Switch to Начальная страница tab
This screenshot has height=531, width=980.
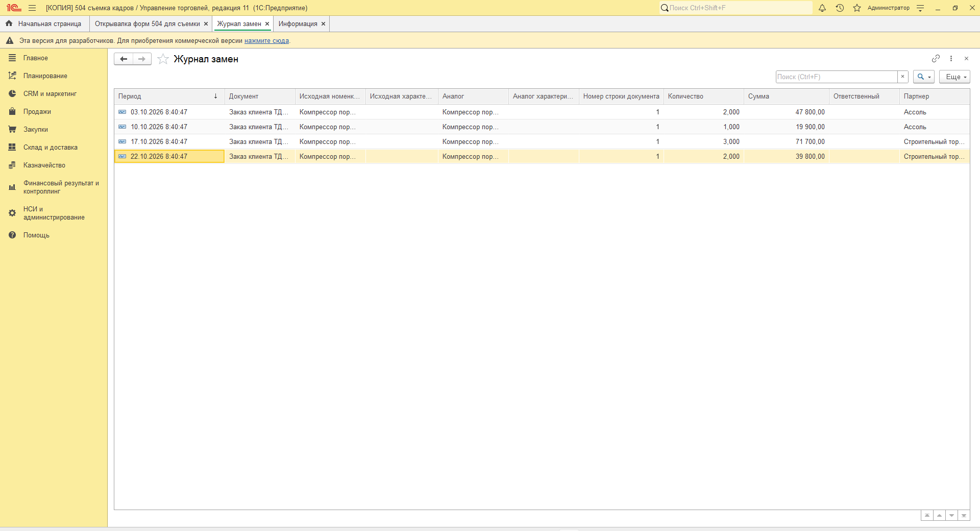coord(44,24)
